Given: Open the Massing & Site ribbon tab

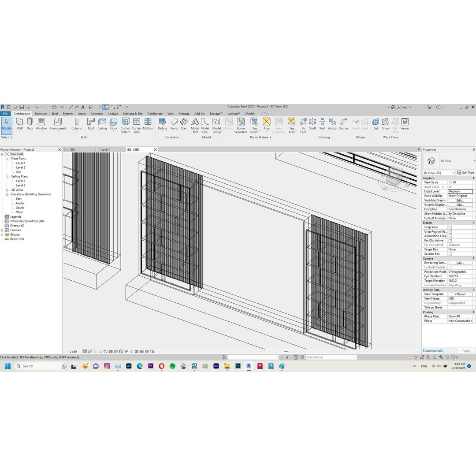Looking at the screenshot, I should 133,114.
